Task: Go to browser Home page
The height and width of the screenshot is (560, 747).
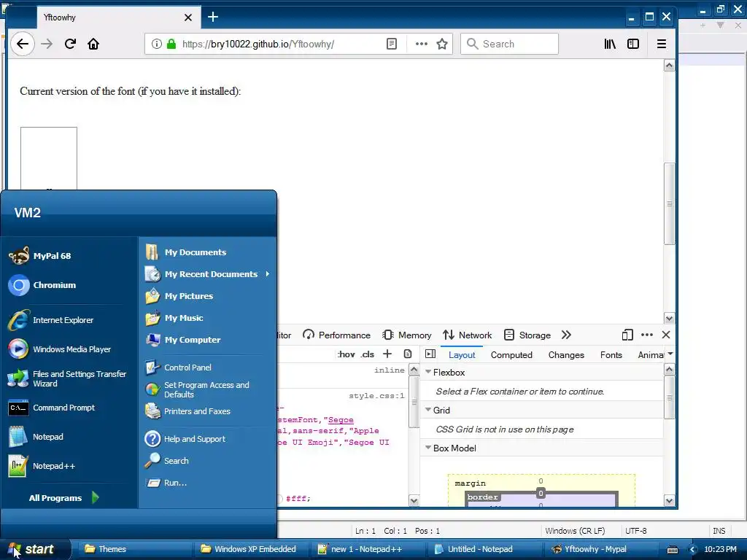Action: click(93, 44)
